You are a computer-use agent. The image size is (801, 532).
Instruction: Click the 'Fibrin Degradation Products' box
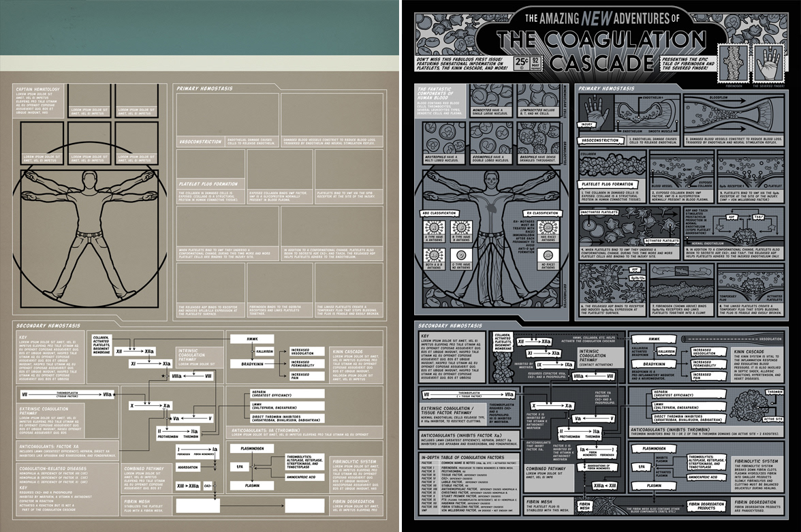708,505
